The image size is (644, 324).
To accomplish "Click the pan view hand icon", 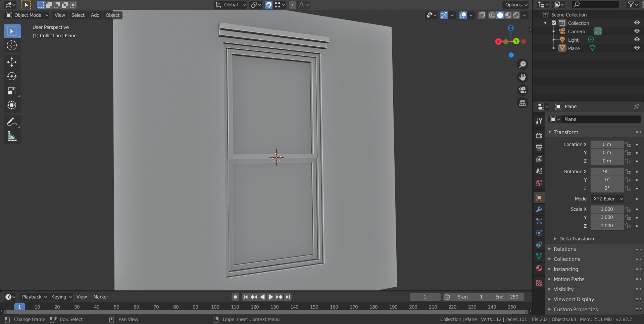I will point(523,77).
